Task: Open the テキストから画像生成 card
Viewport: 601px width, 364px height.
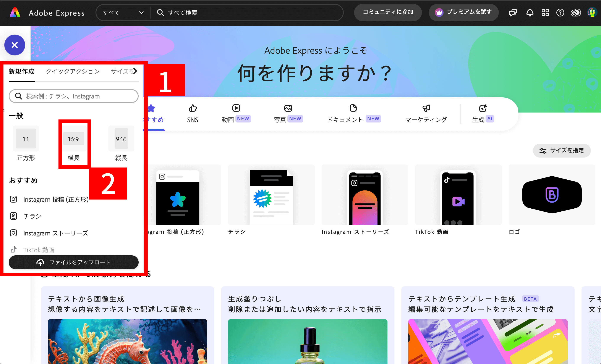Action: (127, 325)
